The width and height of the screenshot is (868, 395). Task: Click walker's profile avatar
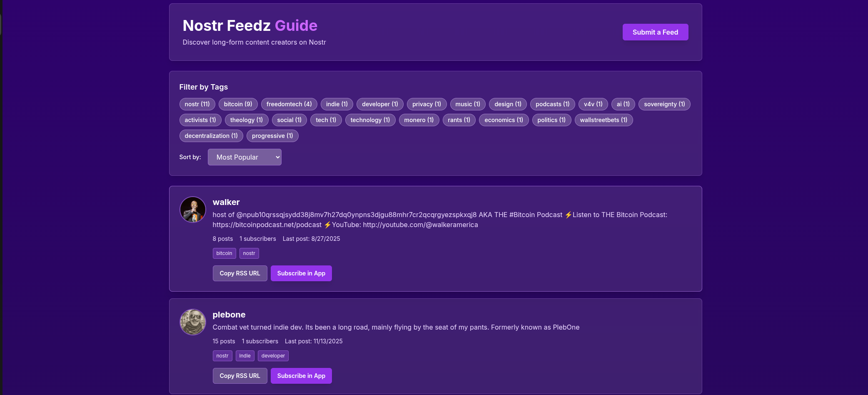pos(192,210)
